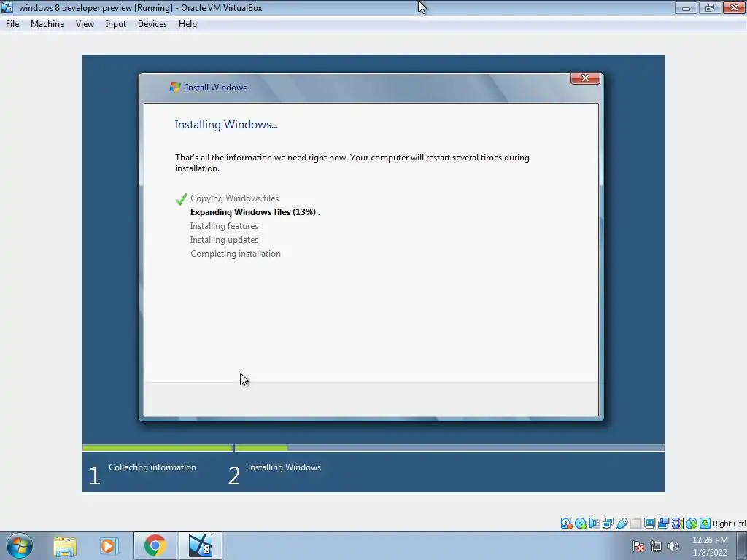Click the virtualization features V icon
Viewport: 747px width, 560px height.
click(677, 524)
